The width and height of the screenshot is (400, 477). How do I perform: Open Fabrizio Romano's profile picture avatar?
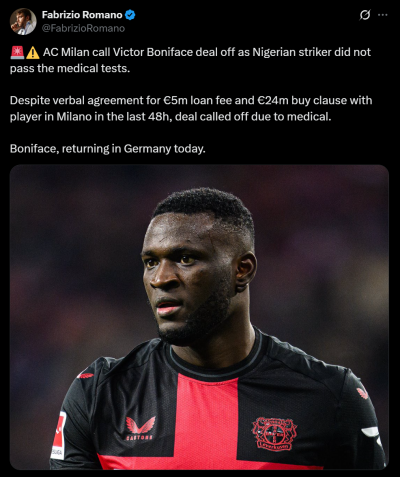tap(23, 21)
